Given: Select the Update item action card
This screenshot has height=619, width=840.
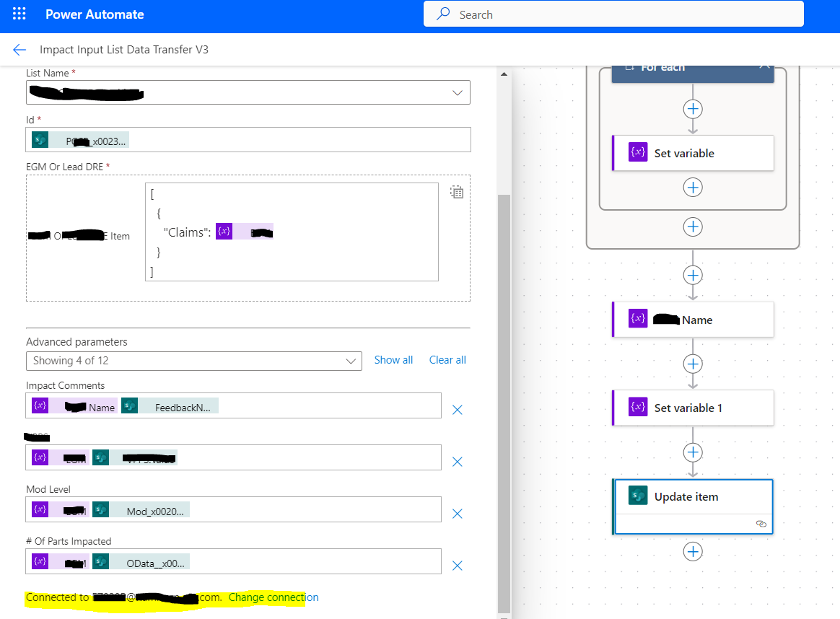Looking at the screenshot, I should [694, 507].
